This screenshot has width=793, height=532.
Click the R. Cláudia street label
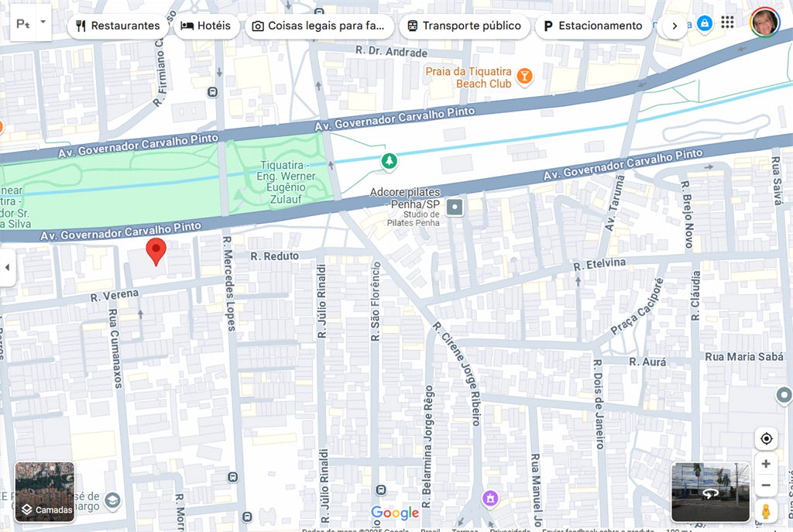695,296
